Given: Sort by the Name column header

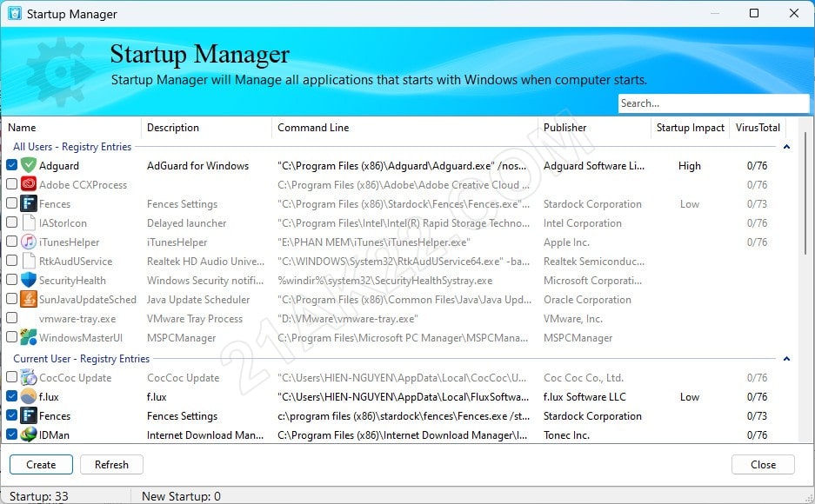Looking at the screenshot, I should (x=71, y=128).
